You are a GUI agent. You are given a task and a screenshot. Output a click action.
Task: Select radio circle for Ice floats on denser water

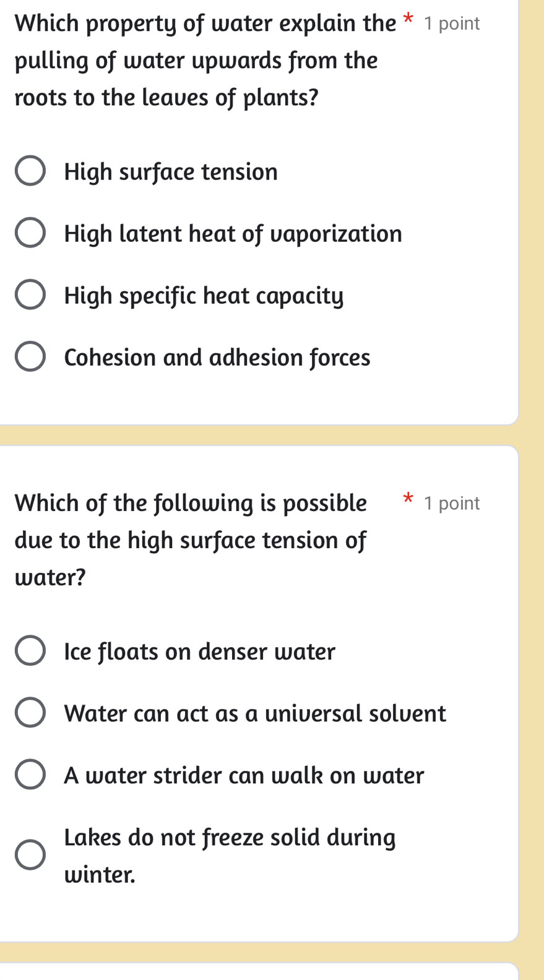[30, 651]
